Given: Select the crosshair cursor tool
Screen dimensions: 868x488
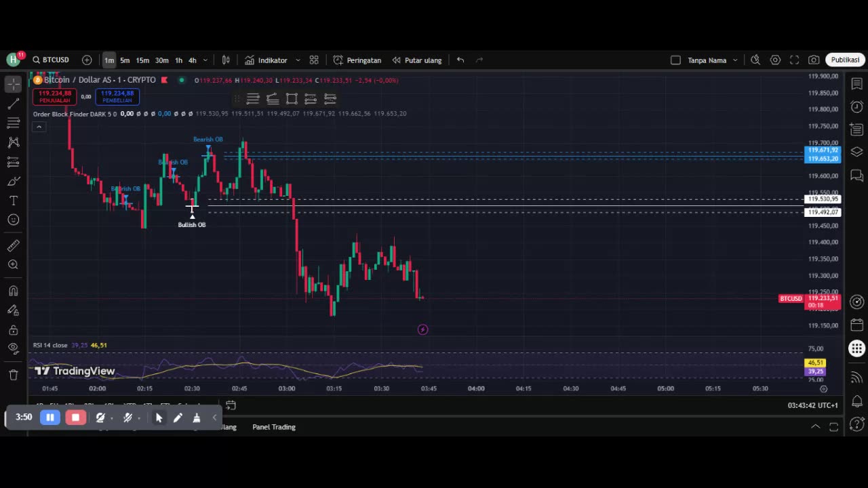Looking at the screenshot, I should click(13, 84).
